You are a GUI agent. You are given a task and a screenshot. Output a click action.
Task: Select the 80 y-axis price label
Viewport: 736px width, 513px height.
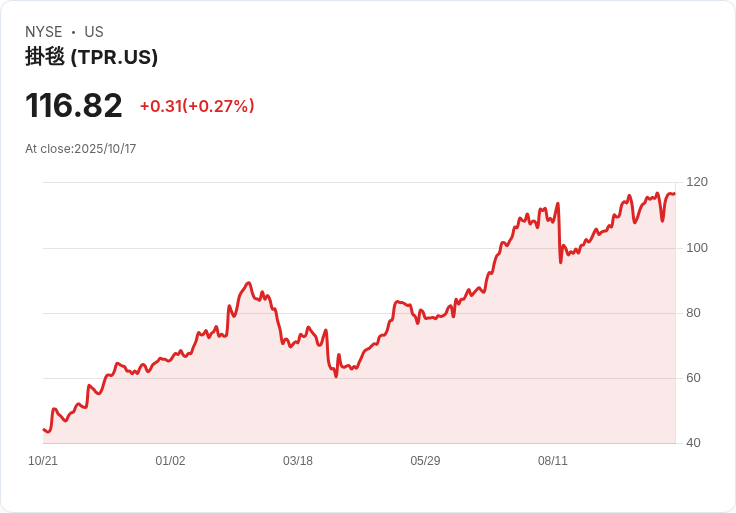point(693,313)
